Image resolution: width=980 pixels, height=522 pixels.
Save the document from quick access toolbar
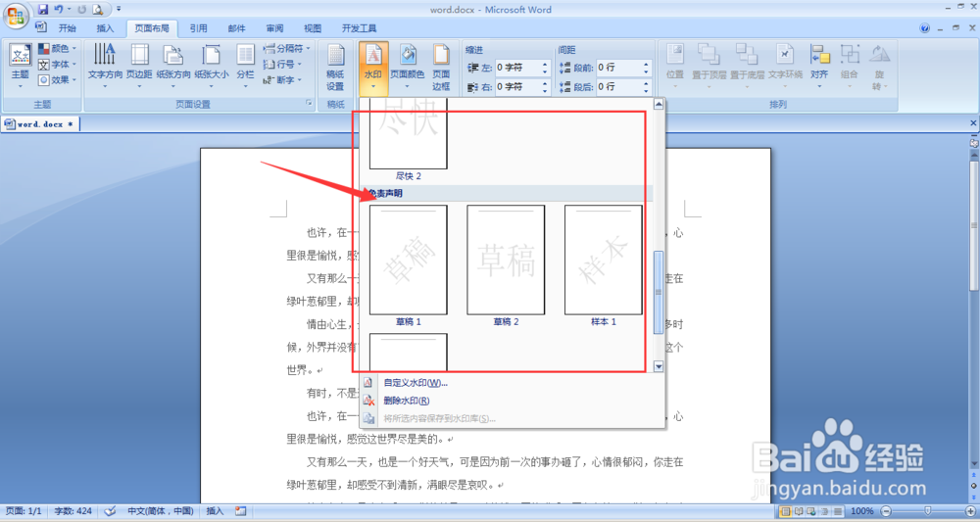click(x=42, y=10)
